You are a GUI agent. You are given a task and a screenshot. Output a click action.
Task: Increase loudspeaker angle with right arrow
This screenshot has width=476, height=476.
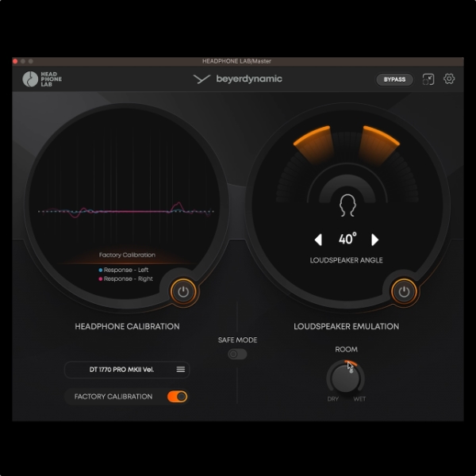pos(375,240)
